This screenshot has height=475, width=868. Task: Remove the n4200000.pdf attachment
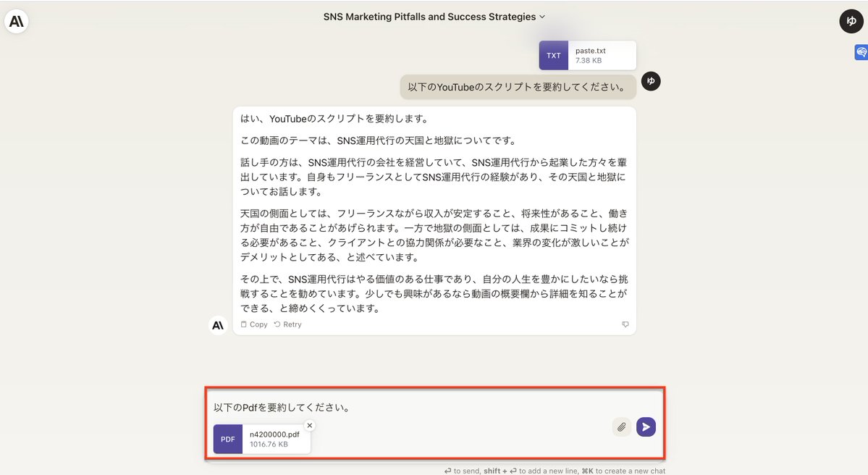point(309,425)
